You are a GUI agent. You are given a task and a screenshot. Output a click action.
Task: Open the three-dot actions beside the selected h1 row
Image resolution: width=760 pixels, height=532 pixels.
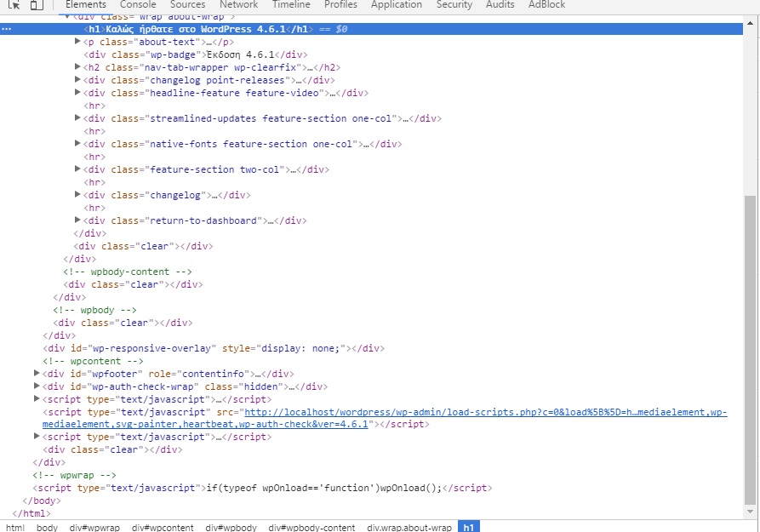pos(6,29)
